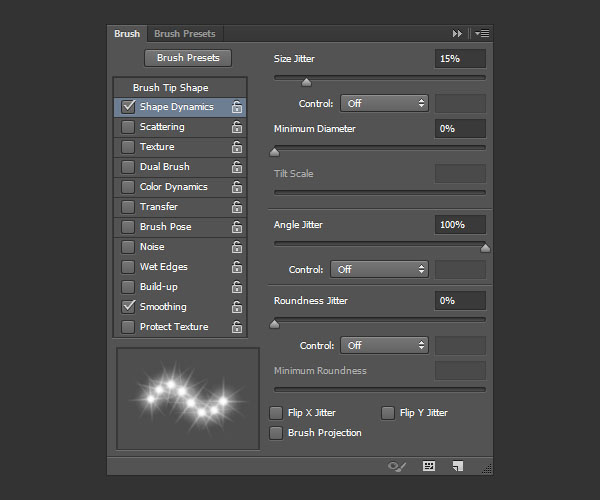
Task: Open Dual Brush settings by its label
Action: click(x=165, y=167)
